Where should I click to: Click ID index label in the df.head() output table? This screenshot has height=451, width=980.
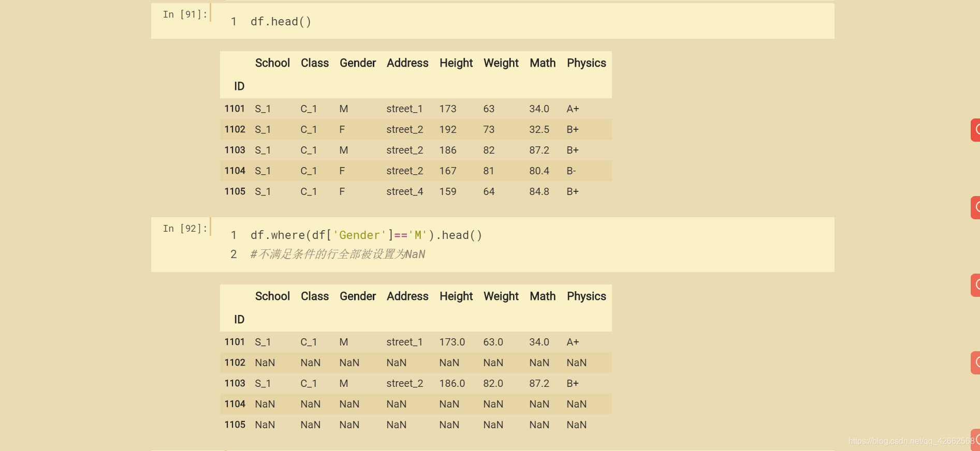click(239, 86)
